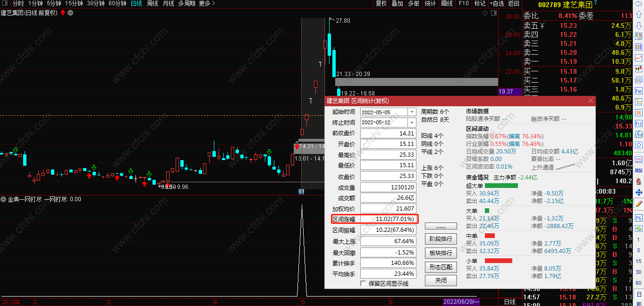Click the 板块排行 button
The width and height of the screenshot is (644, 306).
coord(441,253)
